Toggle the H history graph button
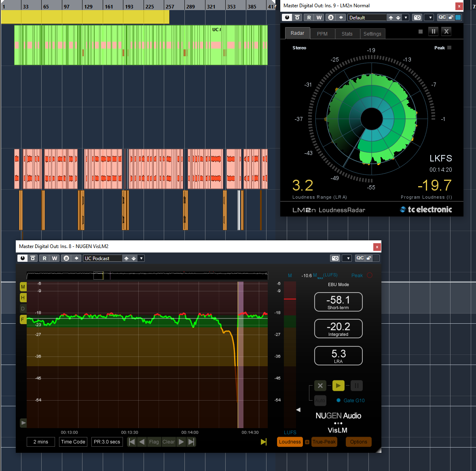Image resolution: width=476 pixels, height=471 pixels. pyautogui.click(x=23, y=297)
